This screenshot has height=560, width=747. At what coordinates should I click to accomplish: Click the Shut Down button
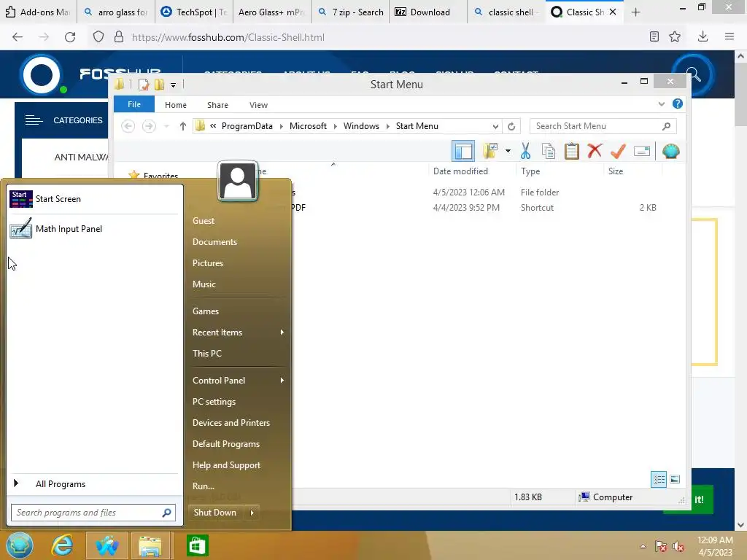pos(215,513)
